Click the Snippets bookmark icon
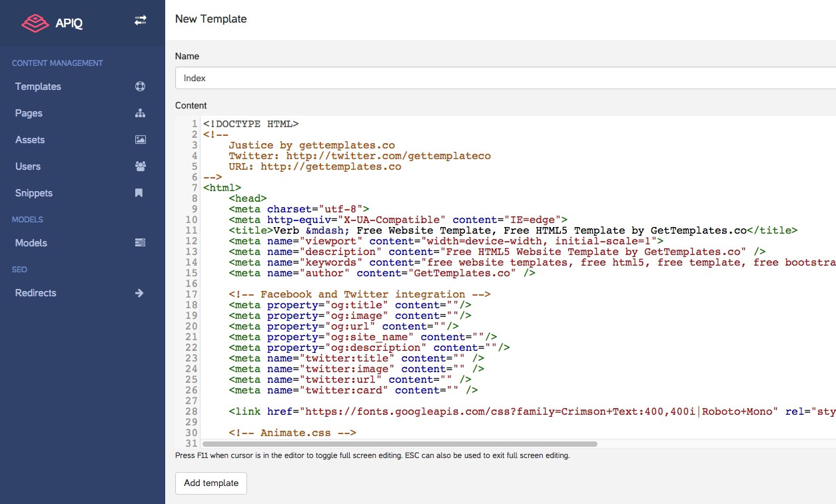Screen dimensions: 836x504 click(139, 193)
